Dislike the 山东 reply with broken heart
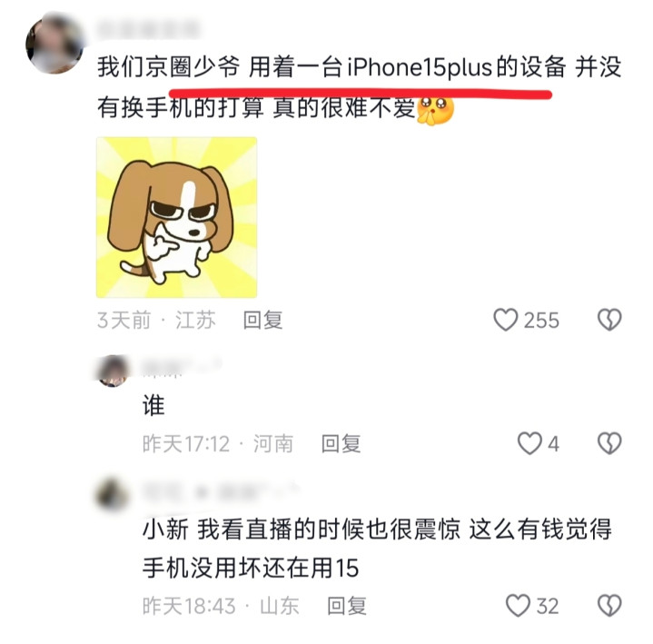The width and height of the screenshot is (653, 644). click(609, 606)
